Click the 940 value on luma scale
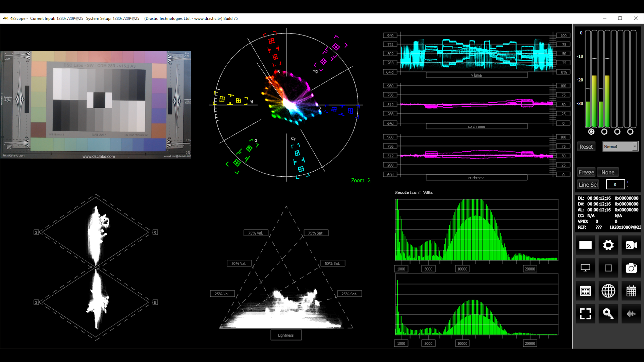The height and width of the screenshot is (362, 644). coord(390,36)
